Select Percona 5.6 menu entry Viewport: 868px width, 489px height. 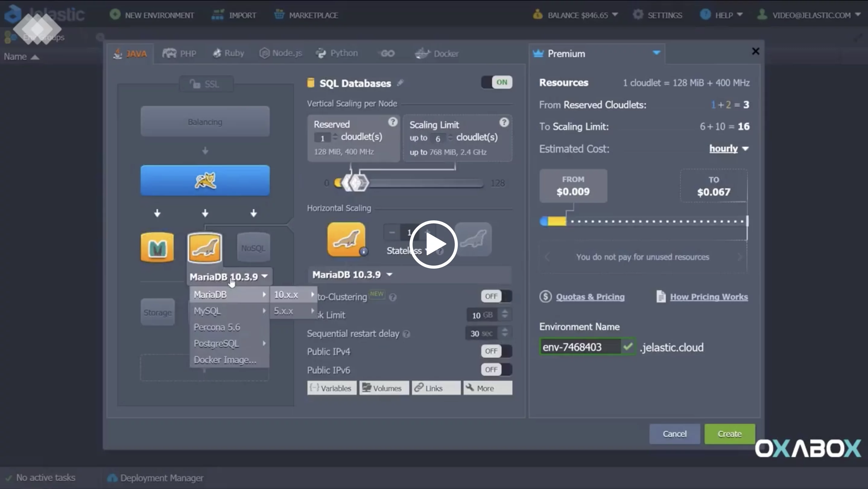tap(230, 327)
